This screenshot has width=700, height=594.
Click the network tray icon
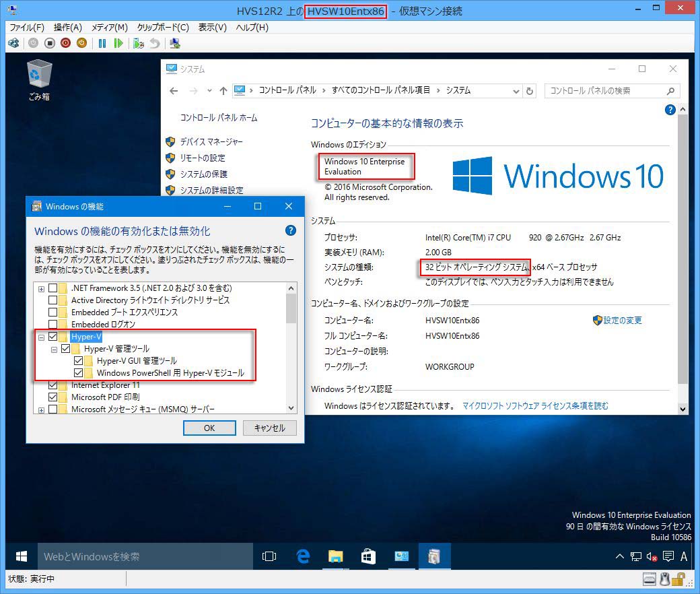click(635, 556)
